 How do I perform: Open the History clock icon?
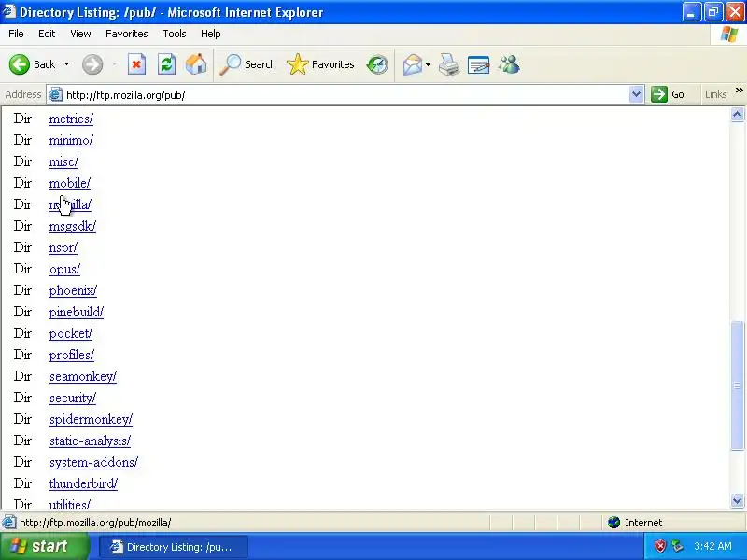click(377, 64)
